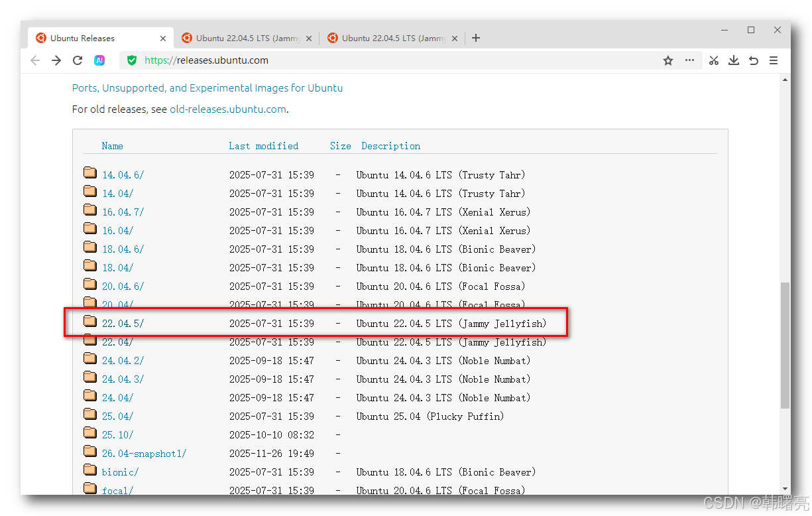Open the 22.04/ directory link

click(x=117, y=342)
